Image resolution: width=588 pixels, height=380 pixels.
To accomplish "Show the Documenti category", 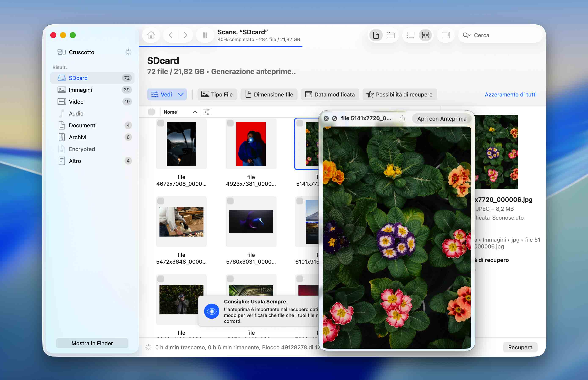I will pos(92,125).
